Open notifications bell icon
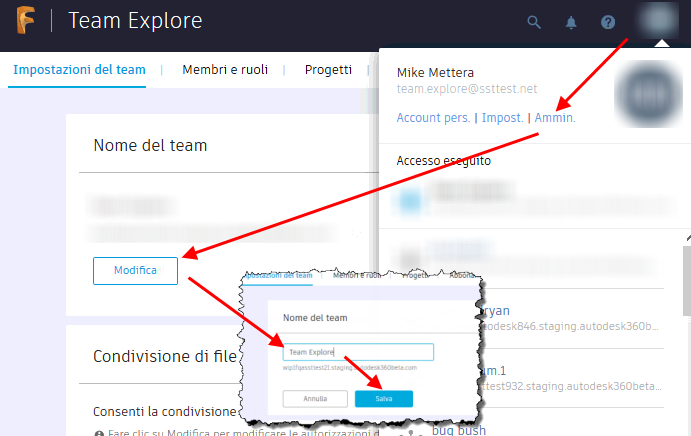The height and width of the screenshot is (436, 691). click(571, 22)
